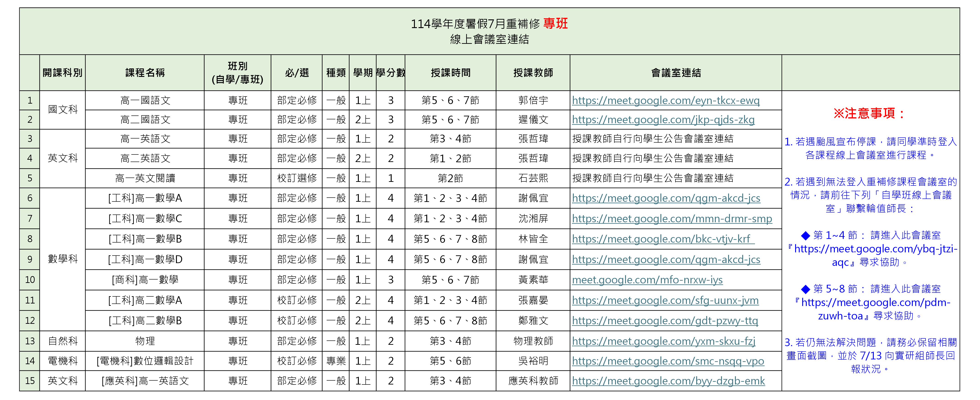This screenshot has height=400, width=980.
Task: Select the 課程名稱 column header
Action: (145, 73)
